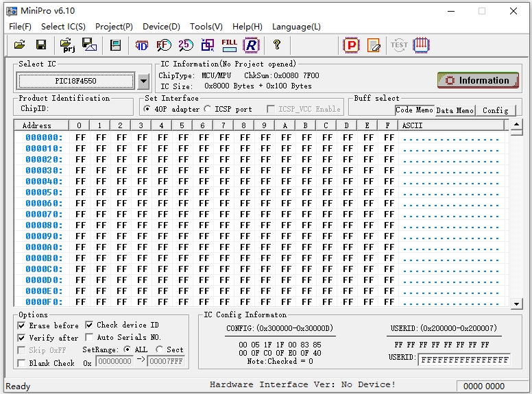Click the USERID input field
The height and width of the screenshot is (394, 532).
[x=464, y=360]
